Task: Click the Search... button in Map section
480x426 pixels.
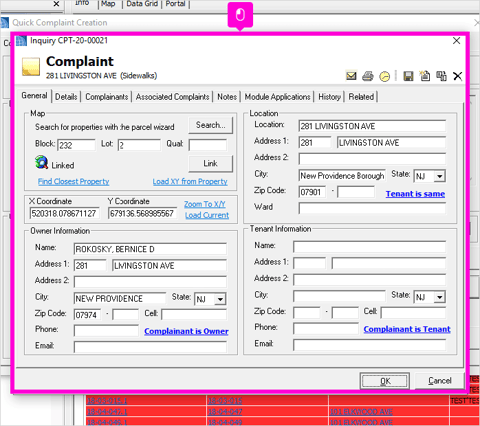Action: click(211, 125)
